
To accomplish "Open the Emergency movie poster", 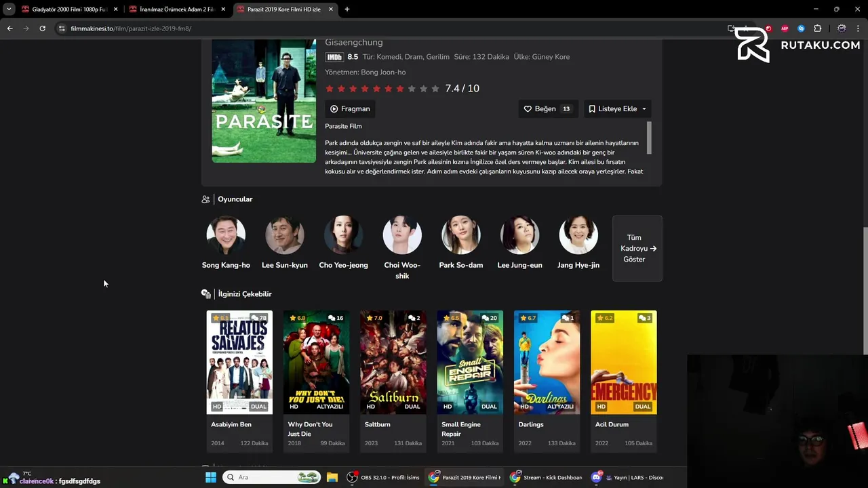I will [624, 362].
